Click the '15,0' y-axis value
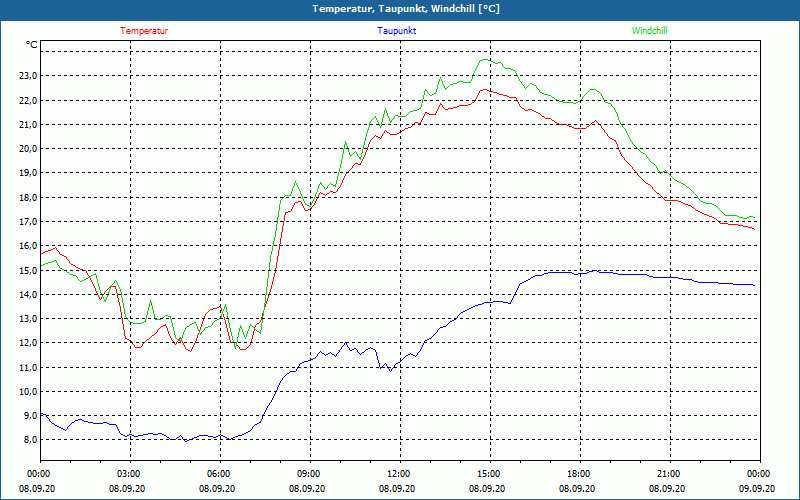The width and height of the screenshot is (800, 500). 29,270
